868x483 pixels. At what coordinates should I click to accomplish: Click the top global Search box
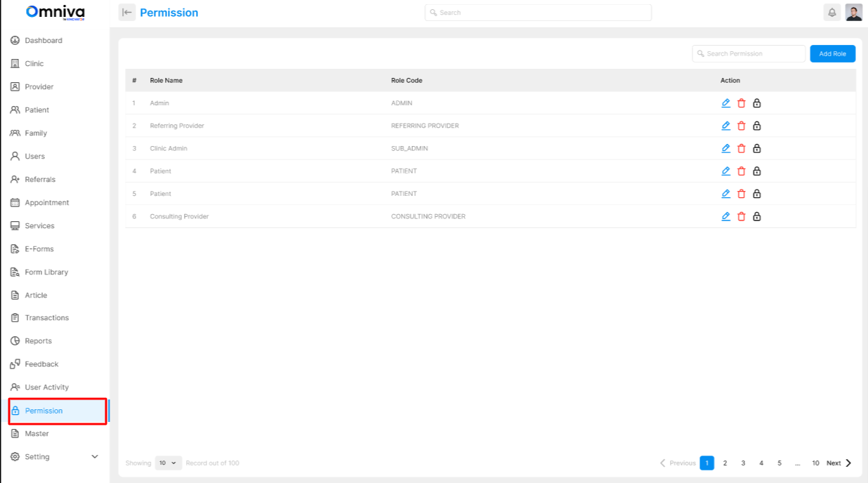click(x=538, y=13)
